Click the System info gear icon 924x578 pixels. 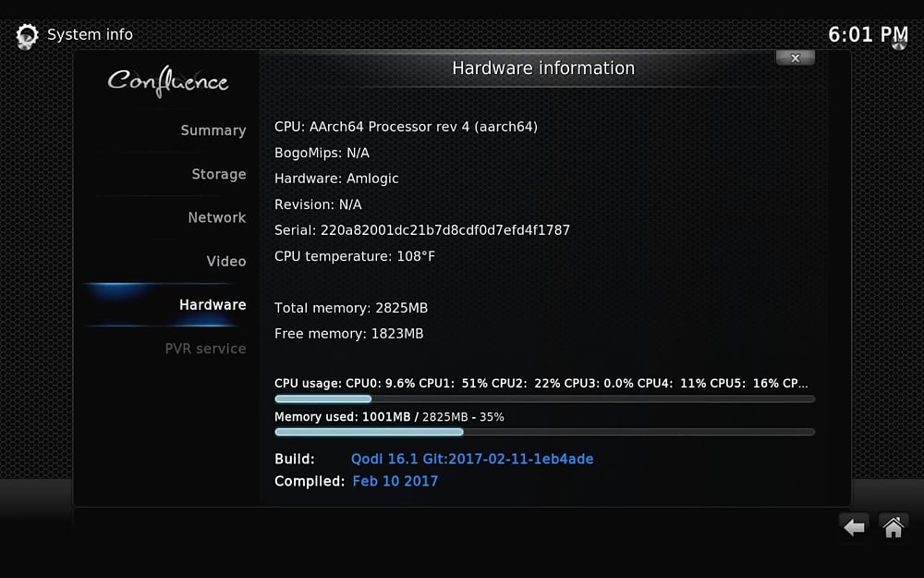(26, 35)
